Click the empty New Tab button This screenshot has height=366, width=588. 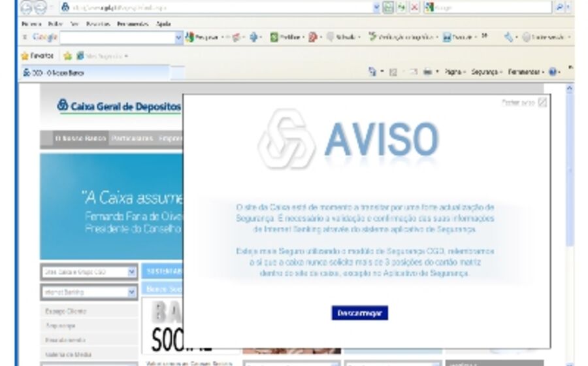177,73
